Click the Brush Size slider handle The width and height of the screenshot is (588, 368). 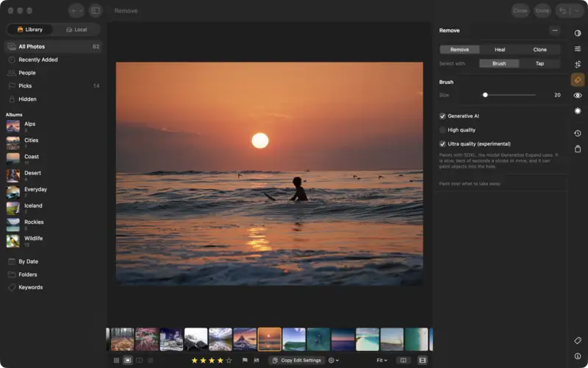(x=485, y=95)
